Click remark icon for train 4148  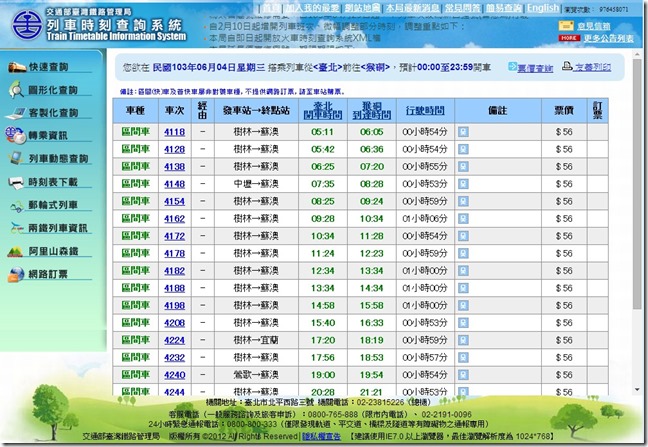[464, 184]
